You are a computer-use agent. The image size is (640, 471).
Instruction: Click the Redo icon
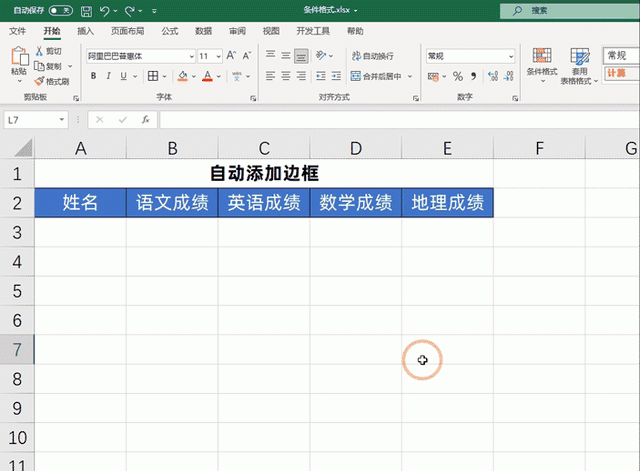pos(129,11)
